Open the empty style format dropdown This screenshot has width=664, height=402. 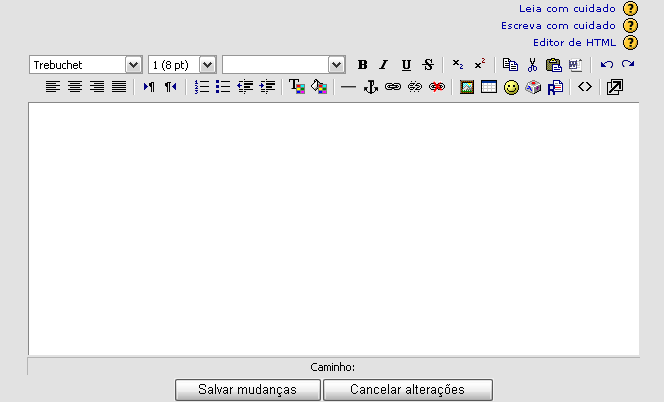[284, 65]
